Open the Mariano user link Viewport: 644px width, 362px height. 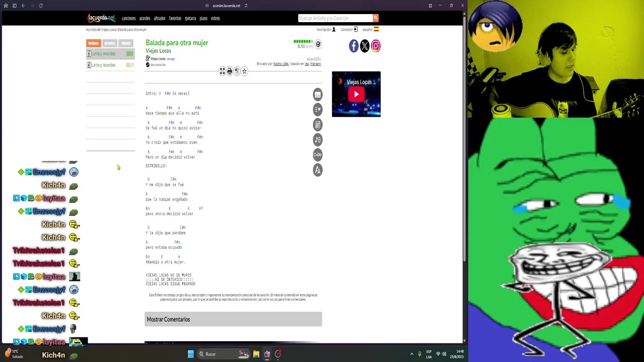pyautogui.click(x=315, y=64)
